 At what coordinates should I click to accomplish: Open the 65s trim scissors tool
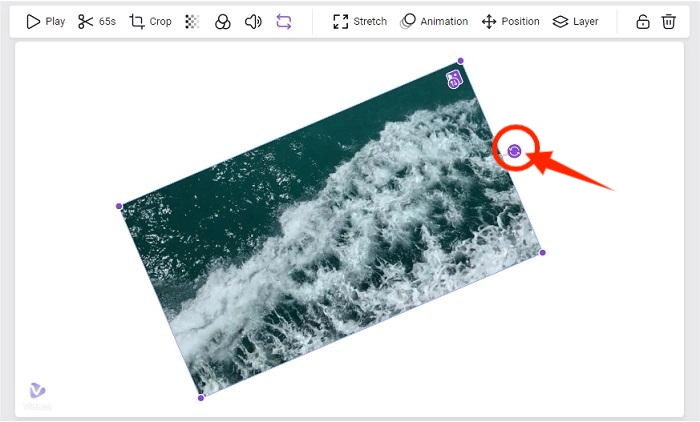(x=97, y=21)
